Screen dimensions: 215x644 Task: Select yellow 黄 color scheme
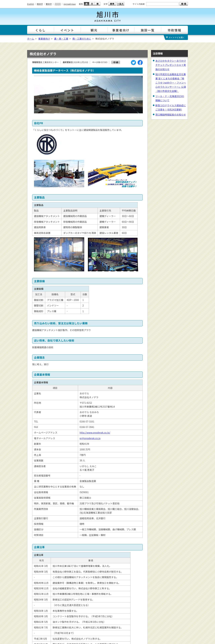98,4
